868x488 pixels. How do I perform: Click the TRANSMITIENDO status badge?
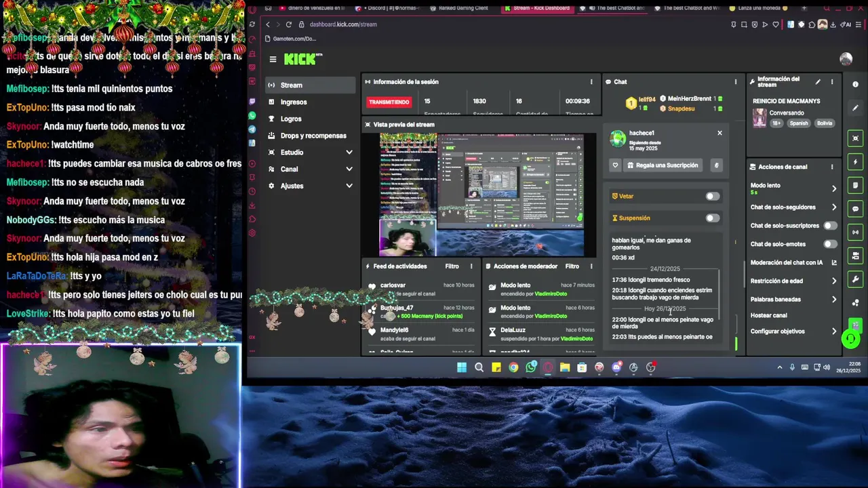(389, 102)
